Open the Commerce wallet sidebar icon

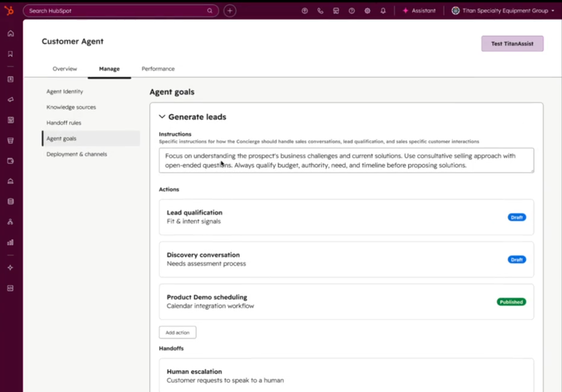[11, 161]
